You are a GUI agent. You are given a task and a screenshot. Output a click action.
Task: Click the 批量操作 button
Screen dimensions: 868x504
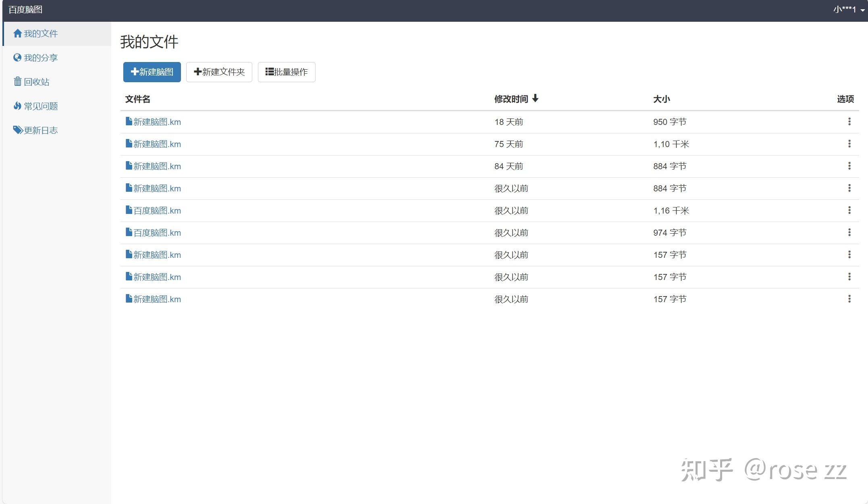(x=287, y=72)
